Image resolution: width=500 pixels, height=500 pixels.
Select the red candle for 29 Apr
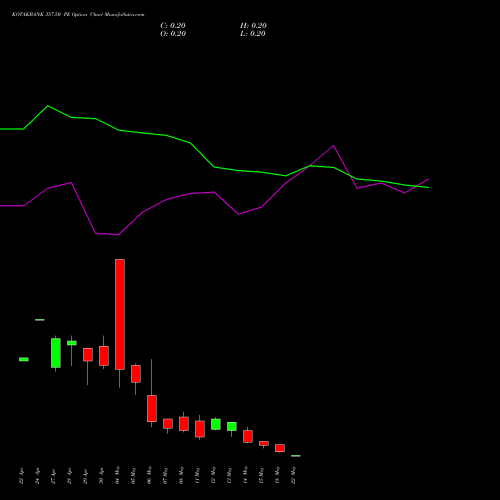tap(88, 355)
